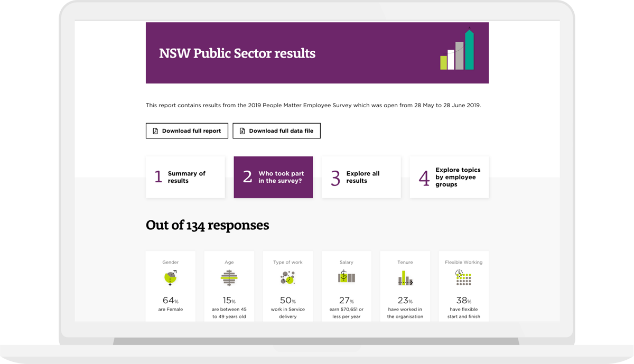
Task: Click the Tenure card label
Action: coord(405,262)
